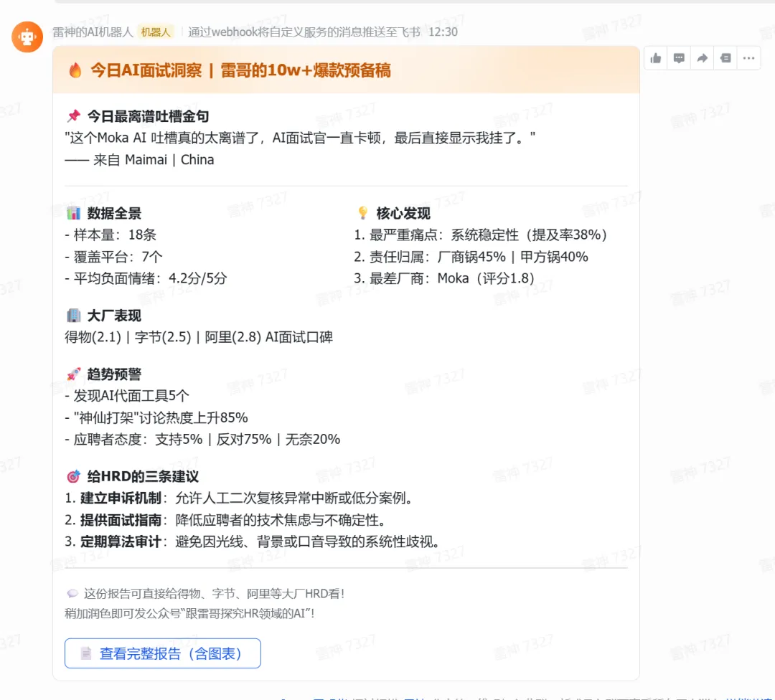The height and width of the screenshot is (700, 775).
Task: Give a thumbs-up reaction to the message
Action: pyautogui.click(x=656, y=58)
